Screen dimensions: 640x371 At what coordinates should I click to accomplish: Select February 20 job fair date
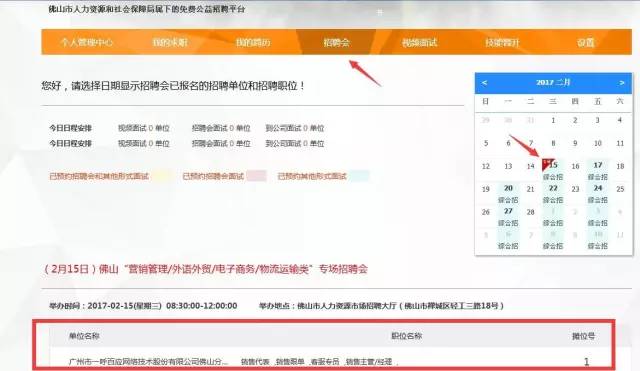(x=508, y=193)
